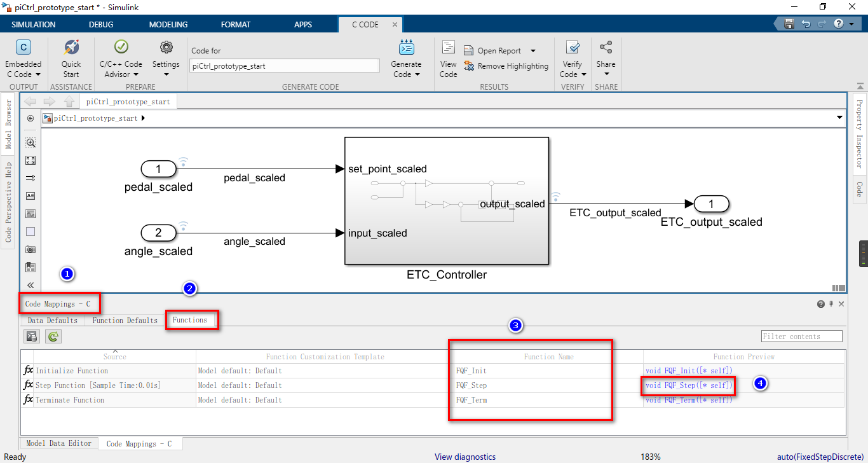Navigate back in the model canvas
This screenshot has height=463, width=868.
coord(30,101)
